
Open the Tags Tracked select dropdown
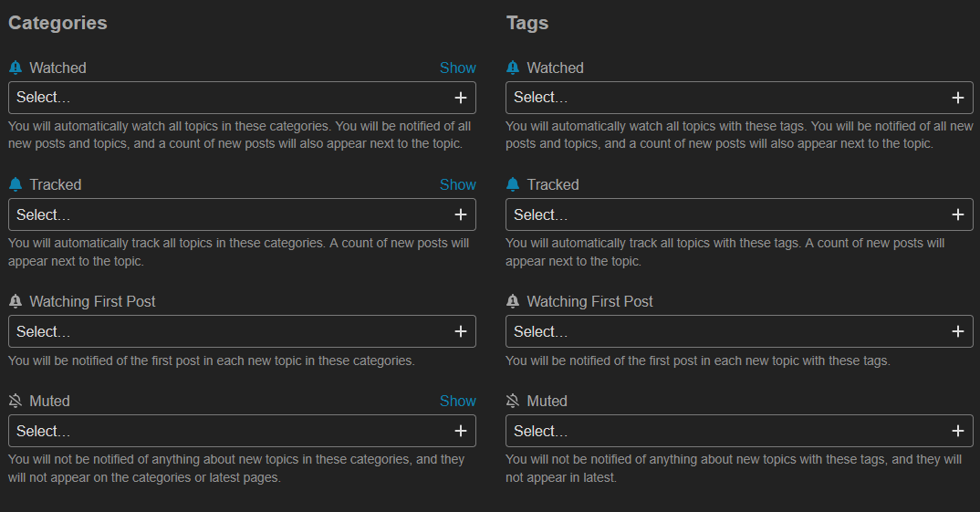(x=739, y=214)
